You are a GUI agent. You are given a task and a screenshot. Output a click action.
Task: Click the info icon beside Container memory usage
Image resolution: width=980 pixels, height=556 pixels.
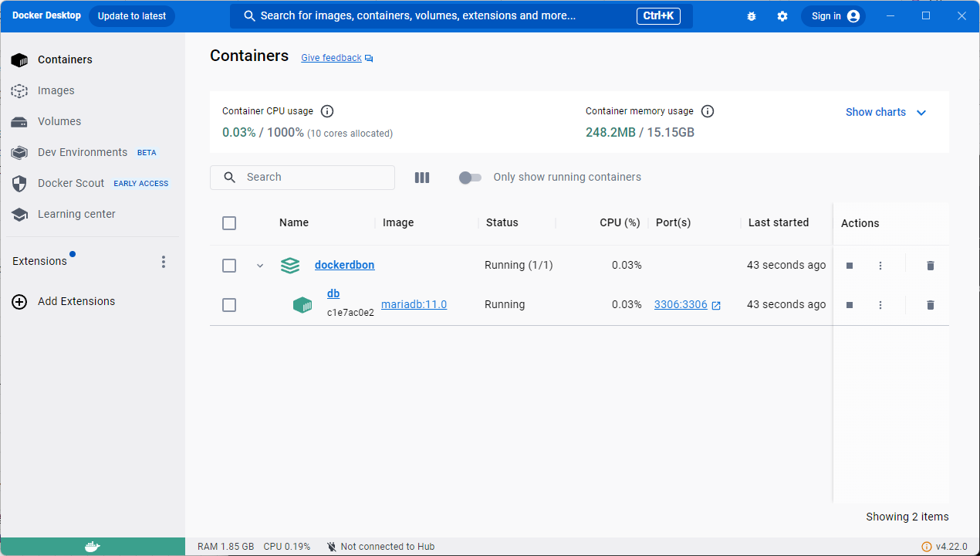click(x=708, y=111)
